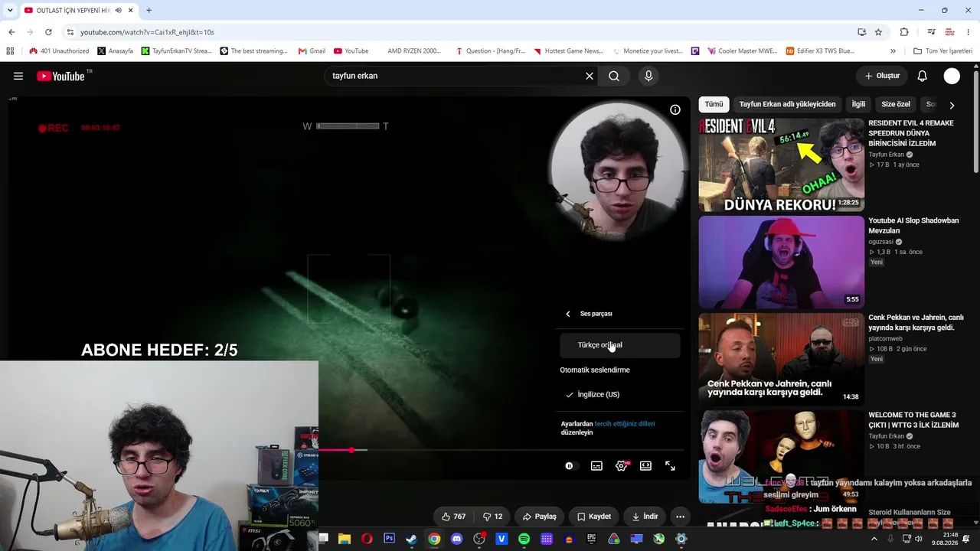The width and height of the screenshot is (980, 551).
Task: Select the İlgili filter chip
Action: pos(859,104)
